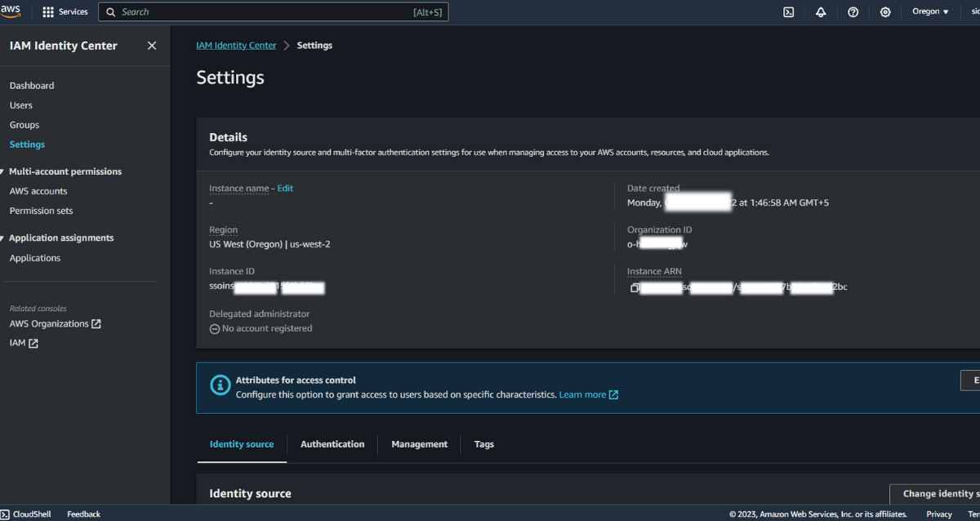Viewport: 980px width, 521px height.
Task: Open IAM related console link
Action: [x=17, y=344]
